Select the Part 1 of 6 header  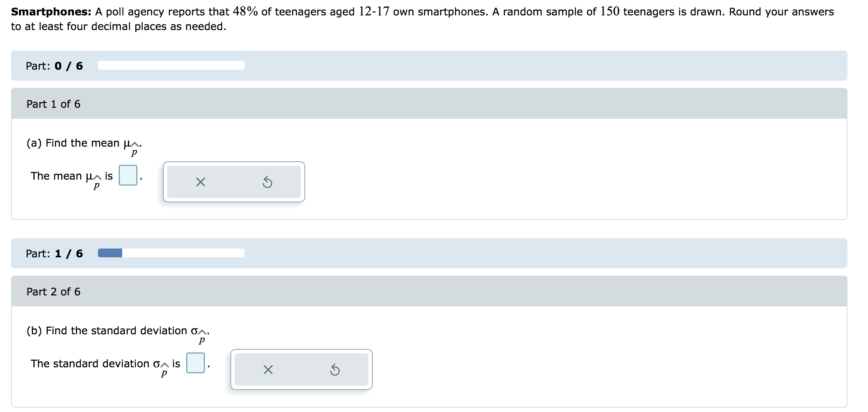tap(53, 104)
